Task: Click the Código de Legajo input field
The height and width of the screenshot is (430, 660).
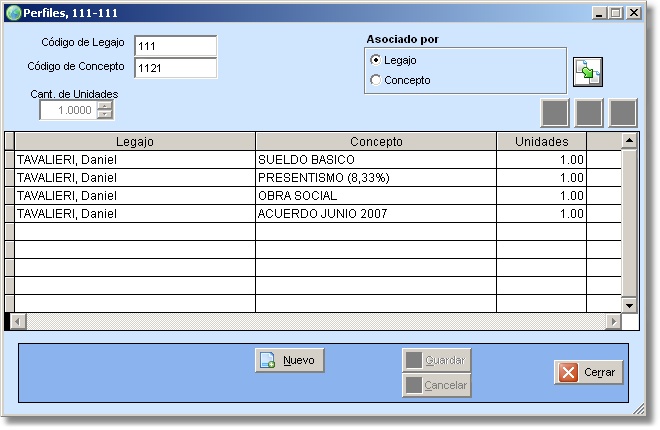Action: pos(175,46)
